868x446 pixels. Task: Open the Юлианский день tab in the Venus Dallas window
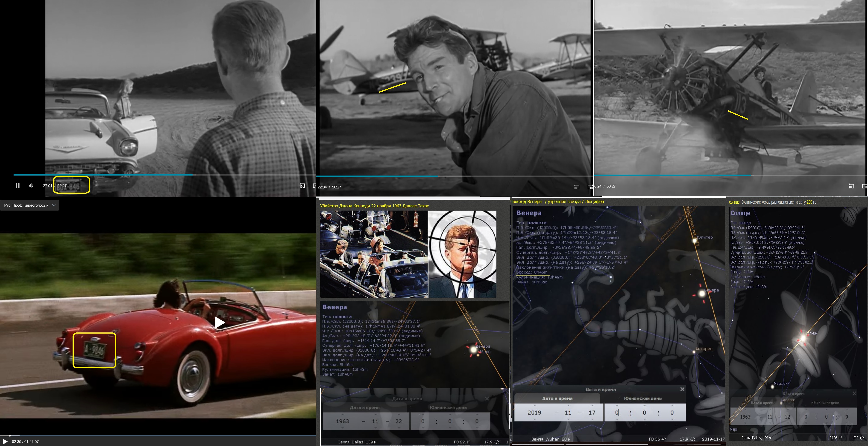tap(448, 407)
